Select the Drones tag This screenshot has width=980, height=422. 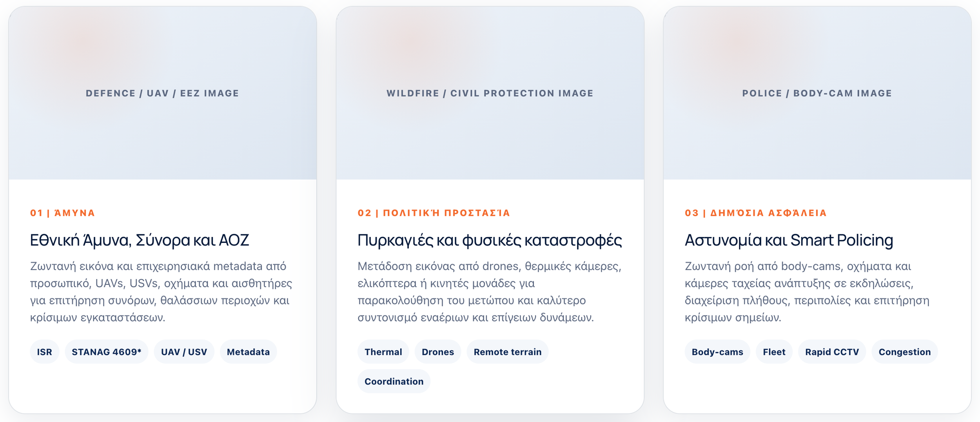pyautogui.click(x=437, y=352)
